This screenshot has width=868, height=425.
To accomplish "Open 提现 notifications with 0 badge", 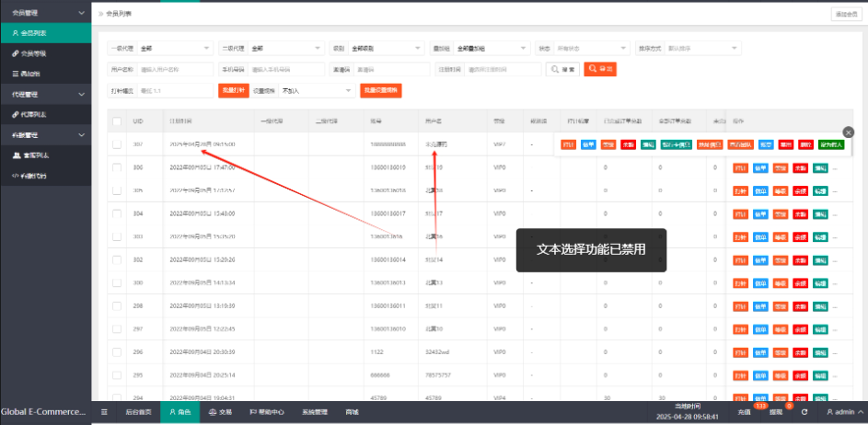I will coord(776,412).
